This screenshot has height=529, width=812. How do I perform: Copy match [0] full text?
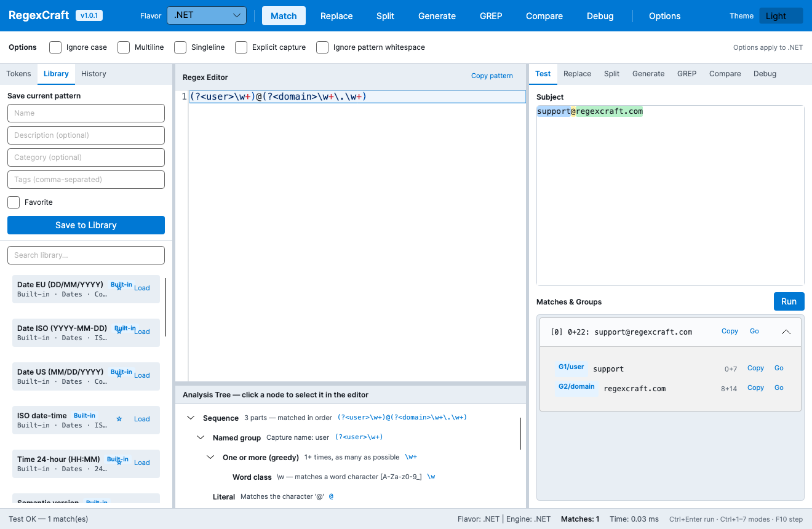[730, 331]
